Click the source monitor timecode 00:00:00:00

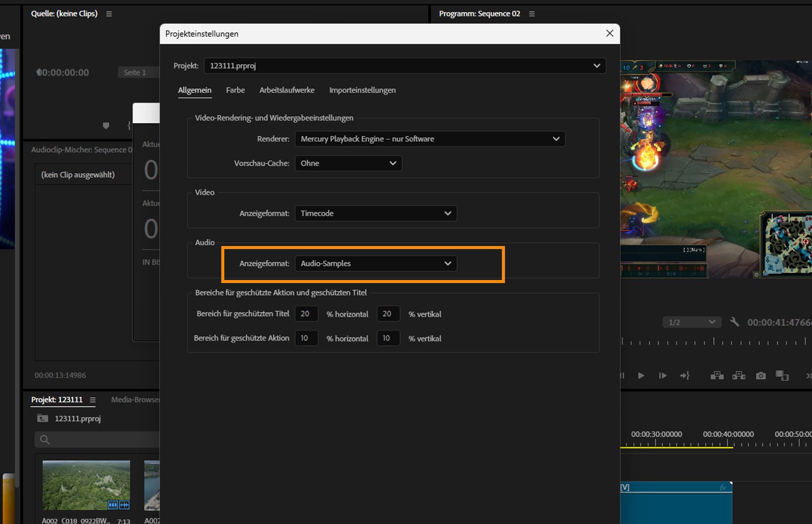click(63, 73)
